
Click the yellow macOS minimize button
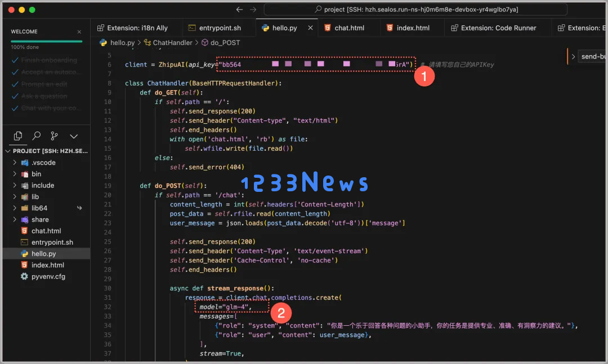22,10
